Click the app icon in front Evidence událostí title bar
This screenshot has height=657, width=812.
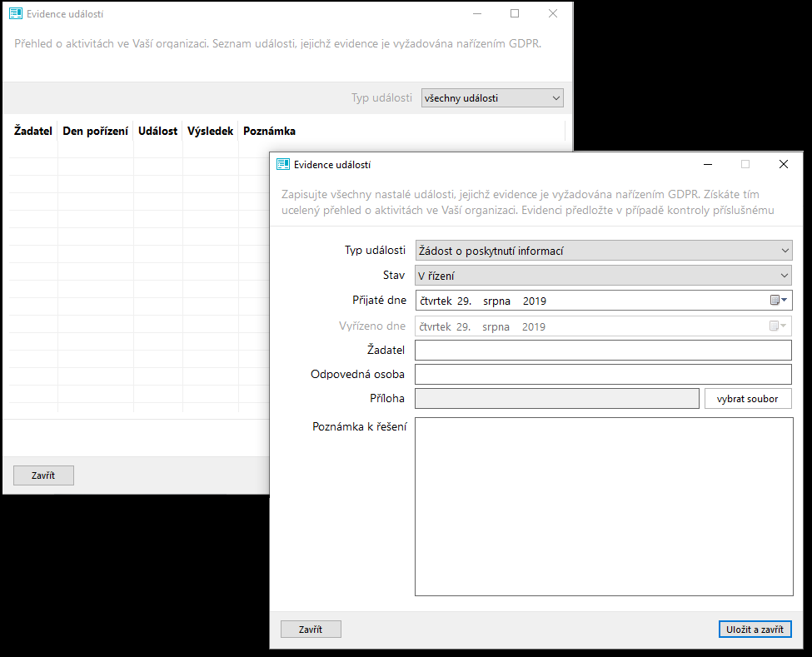[283, 164]
